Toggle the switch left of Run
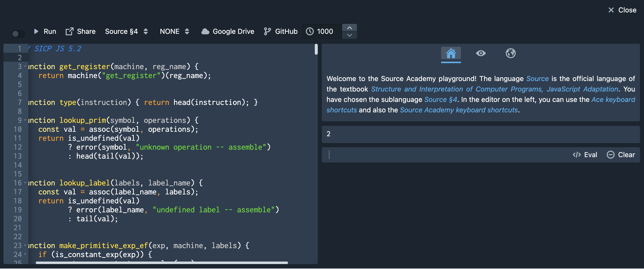 pyautogui.click(x=18, y=34)
